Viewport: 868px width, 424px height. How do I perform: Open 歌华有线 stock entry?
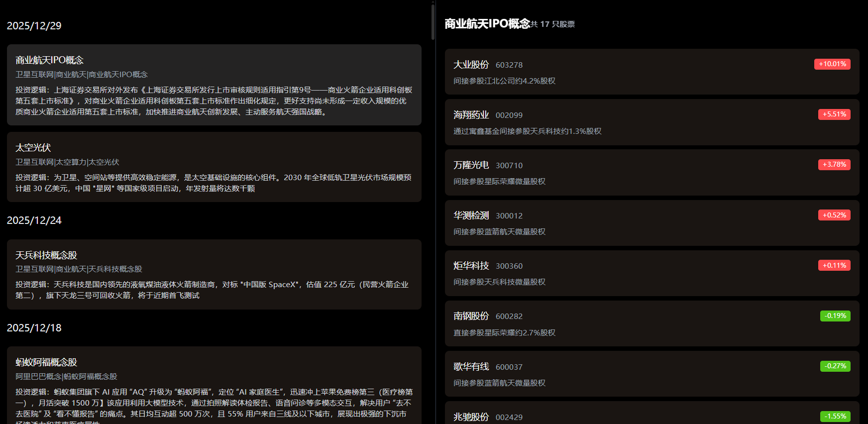652,374
